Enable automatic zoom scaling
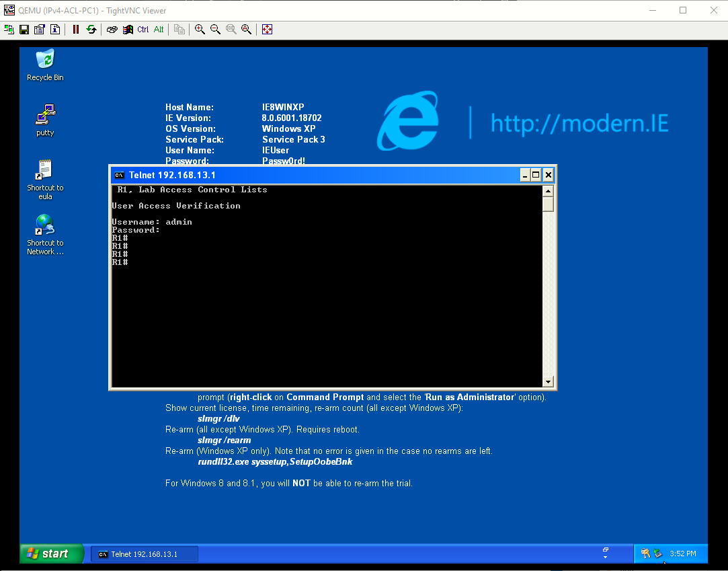 click(246, 30)
